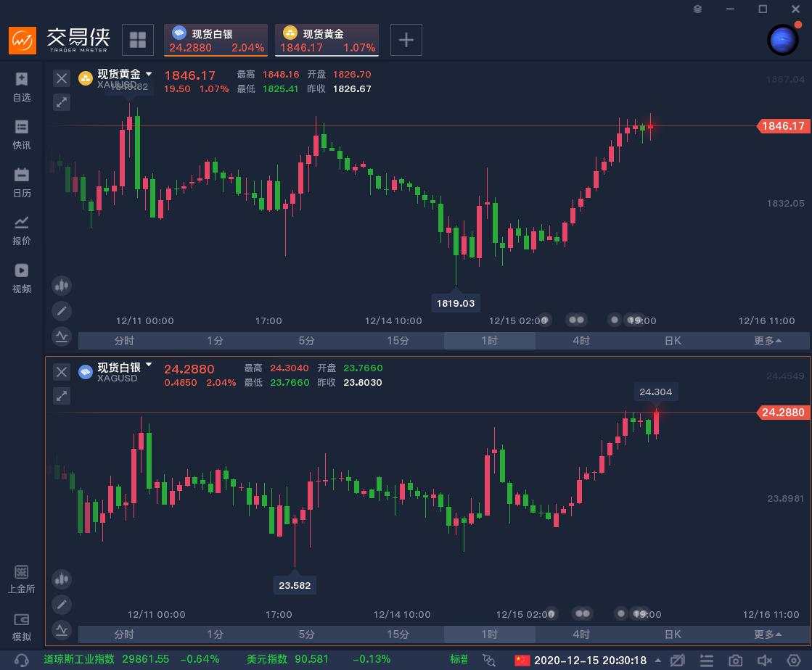
Task: Open the 上金所 exchange sidebar icon
Action: pos(21,579)
